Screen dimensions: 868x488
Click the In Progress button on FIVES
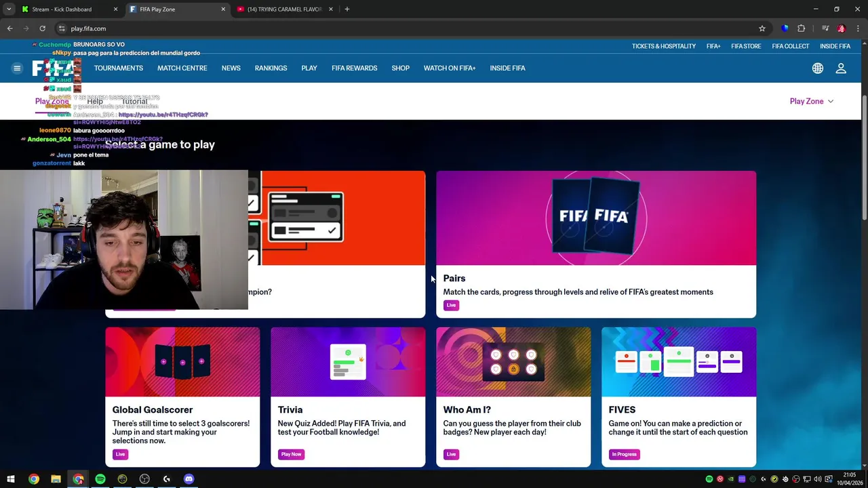pyautogui.click(x=624, y=455)
